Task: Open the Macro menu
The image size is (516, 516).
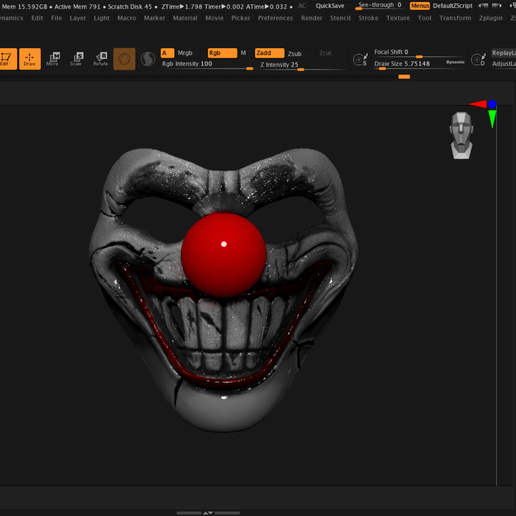Action: tap(127, 18)
